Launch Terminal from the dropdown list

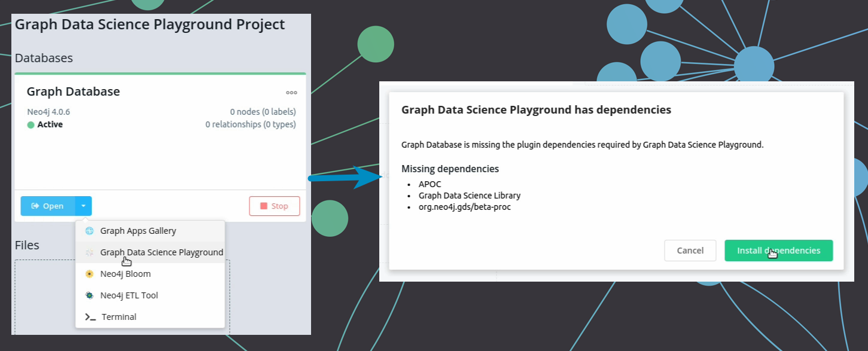pos(150,317)
